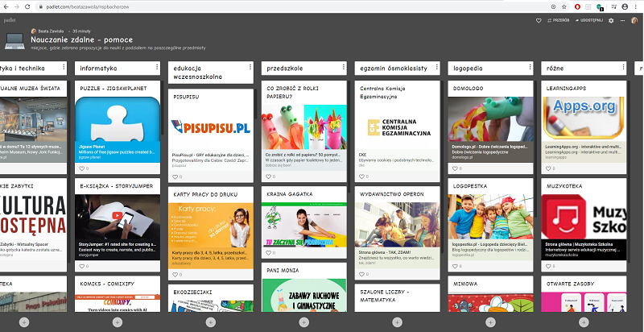Add a post under the logopedia column

(490, 322)
